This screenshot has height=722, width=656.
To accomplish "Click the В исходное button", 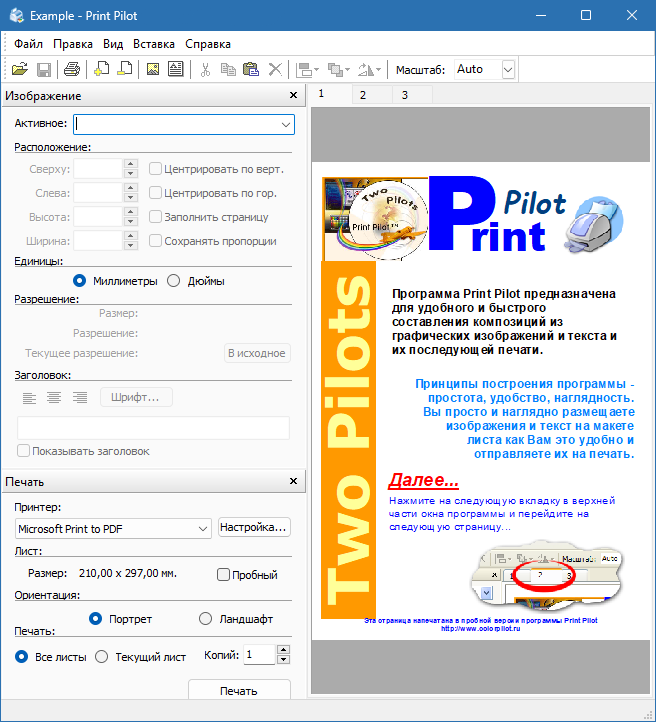I will [x=257, y=353].
